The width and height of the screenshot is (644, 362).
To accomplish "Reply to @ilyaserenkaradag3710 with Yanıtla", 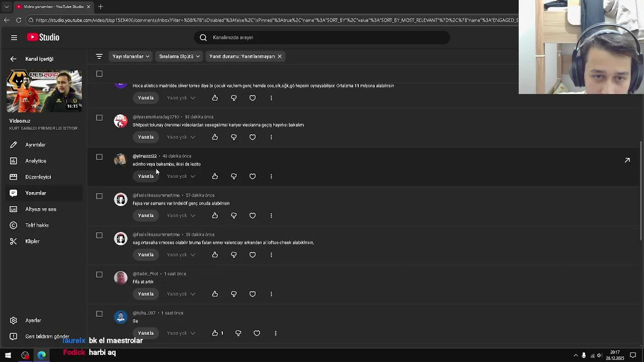I will pos(146,137).
